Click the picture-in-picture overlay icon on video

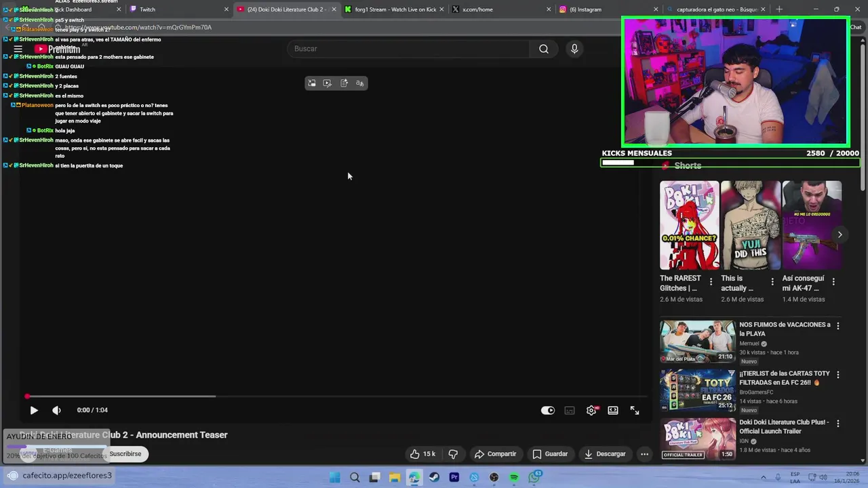tap(312, 83)
